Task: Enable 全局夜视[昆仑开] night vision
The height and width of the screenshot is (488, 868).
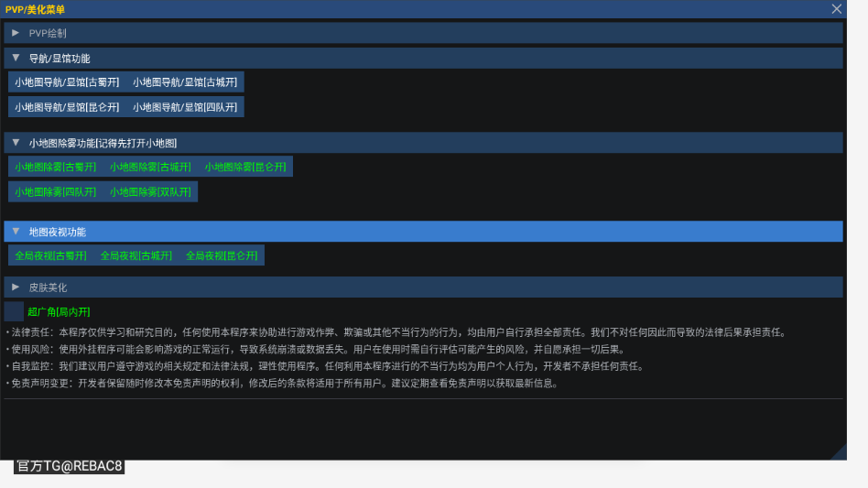Action: point(222,255)
